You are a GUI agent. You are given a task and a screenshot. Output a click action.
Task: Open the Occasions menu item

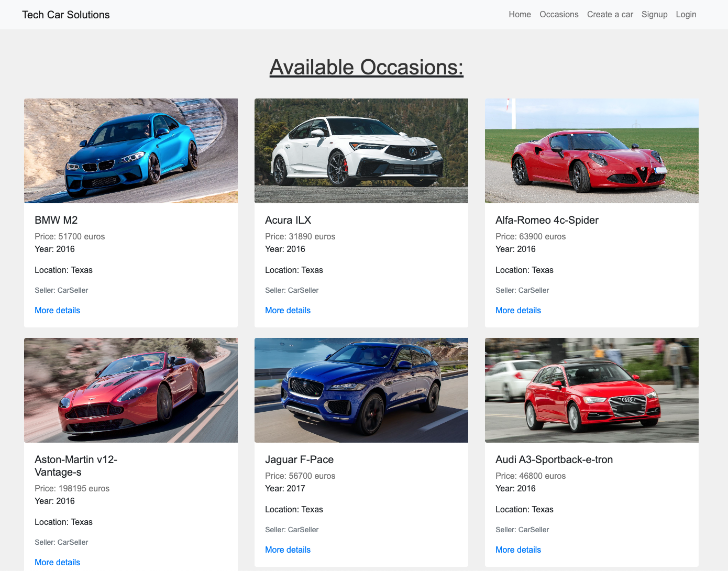[x=559, y=14]
